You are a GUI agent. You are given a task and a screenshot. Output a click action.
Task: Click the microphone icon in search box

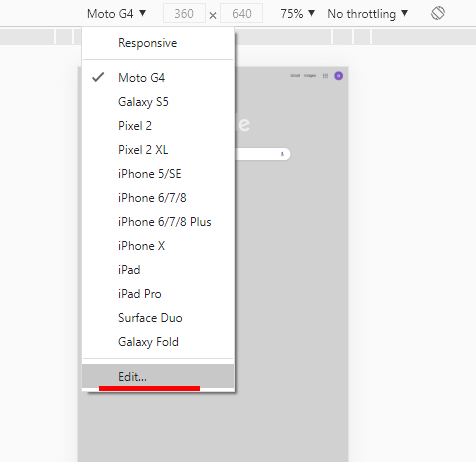(x=282, y=154)
